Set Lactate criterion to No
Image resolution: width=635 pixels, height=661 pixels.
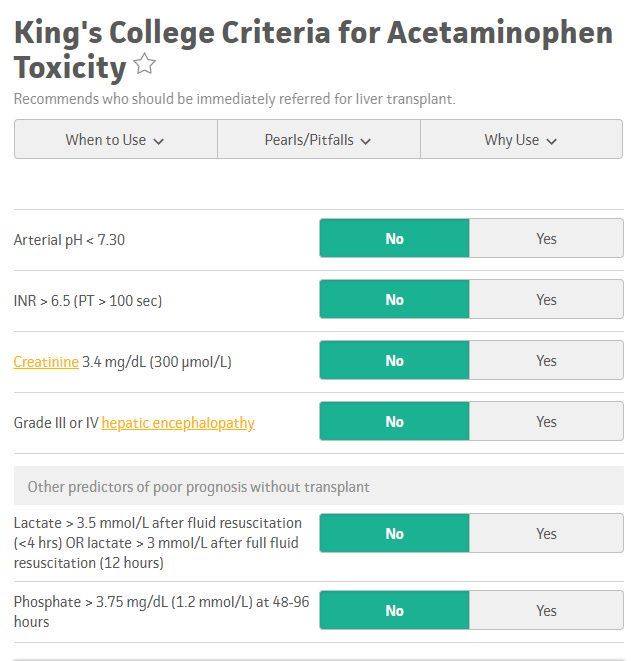click(394, 533)
